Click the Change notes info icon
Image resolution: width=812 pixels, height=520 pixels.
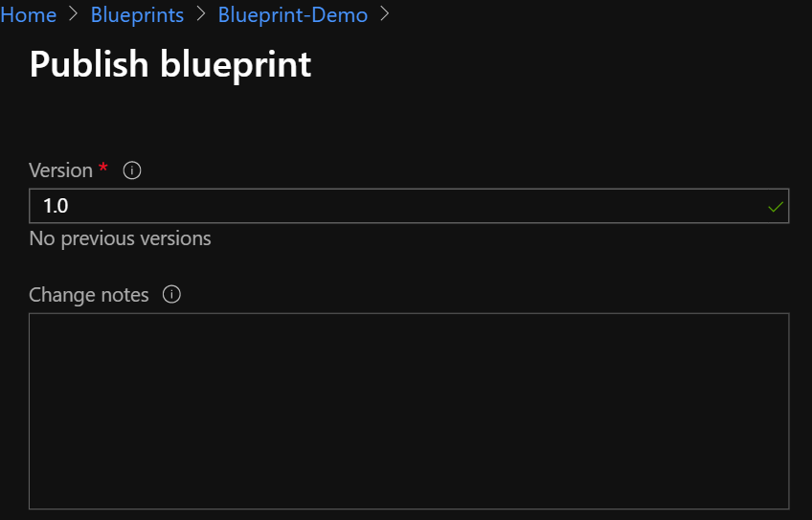click(x=172, y=294)
